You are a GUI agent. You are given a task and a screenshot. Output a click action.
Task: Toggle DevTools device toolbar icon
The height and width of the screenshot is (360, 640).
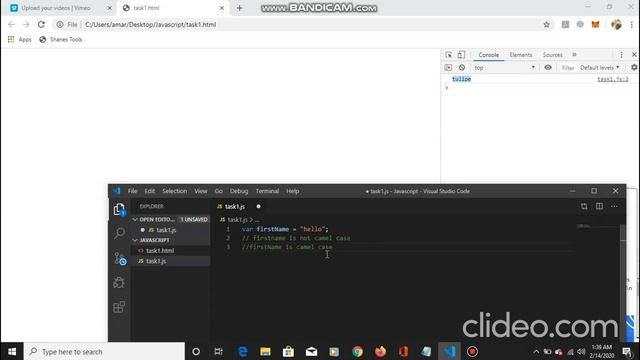tap(461, 55)
